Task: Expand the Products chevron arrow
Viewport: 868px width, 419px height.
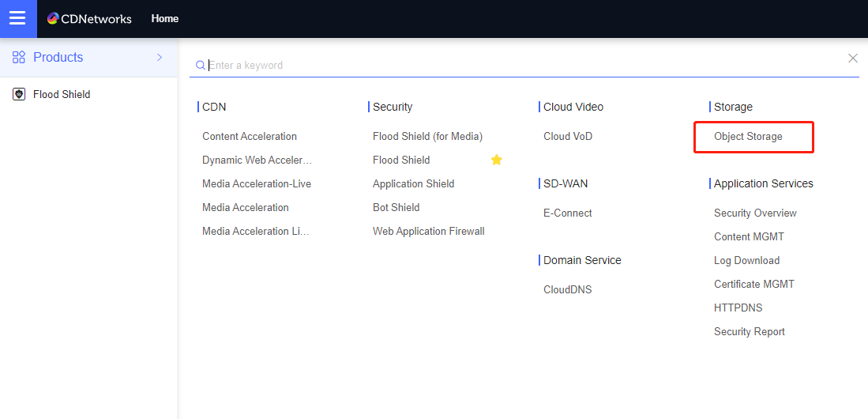Action: [x=160, y=57]
